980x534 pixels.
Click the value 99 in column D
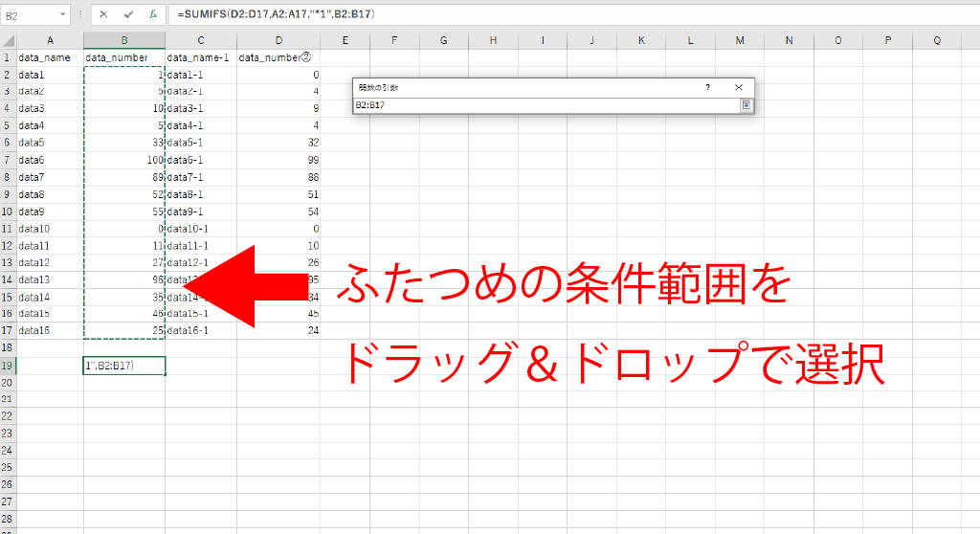278,160
